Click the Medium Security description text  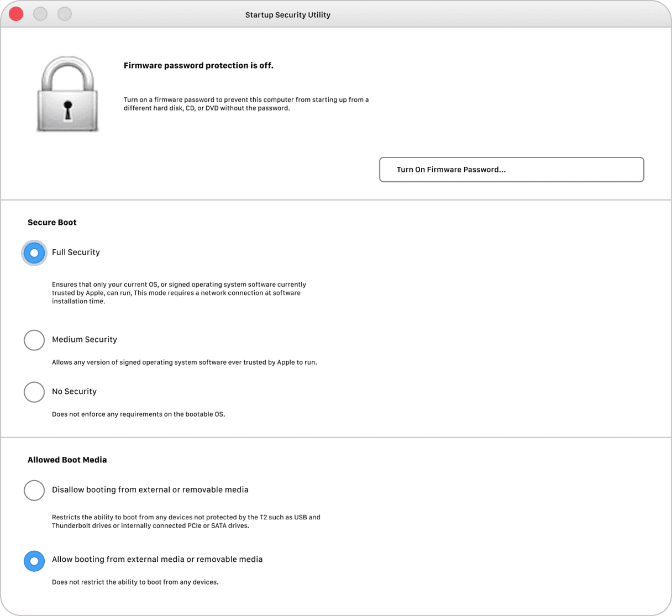(184, 363)
